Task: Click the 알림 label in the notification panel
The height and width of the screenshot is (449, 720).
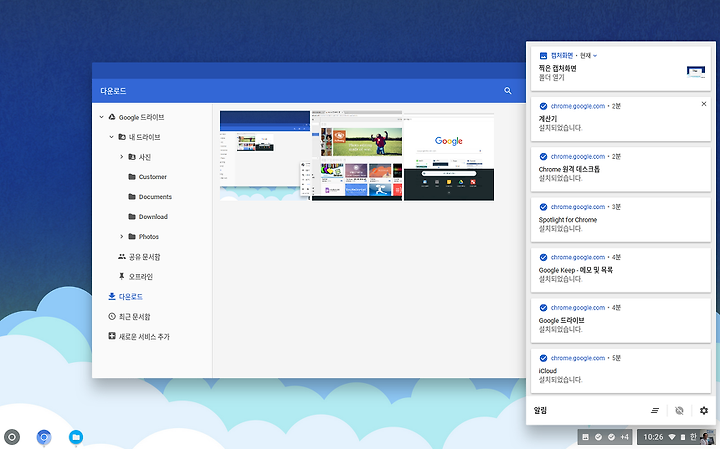Action: pos(540,410)
